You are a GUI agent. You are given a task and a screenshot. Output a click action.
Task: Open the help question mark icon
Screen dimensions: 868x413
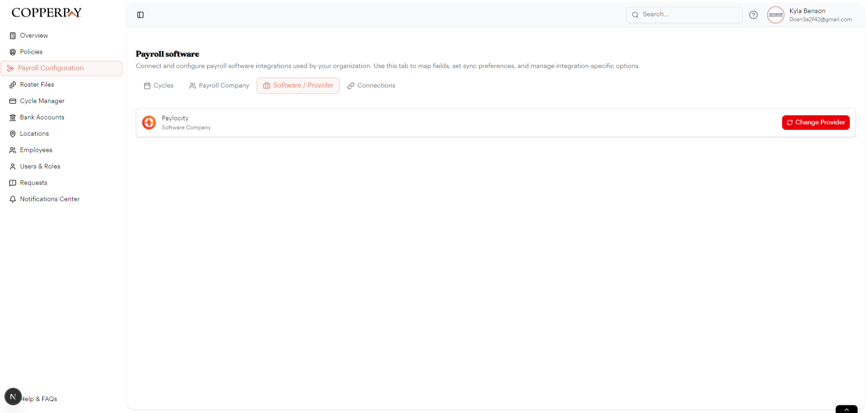(x=753, y=15)
